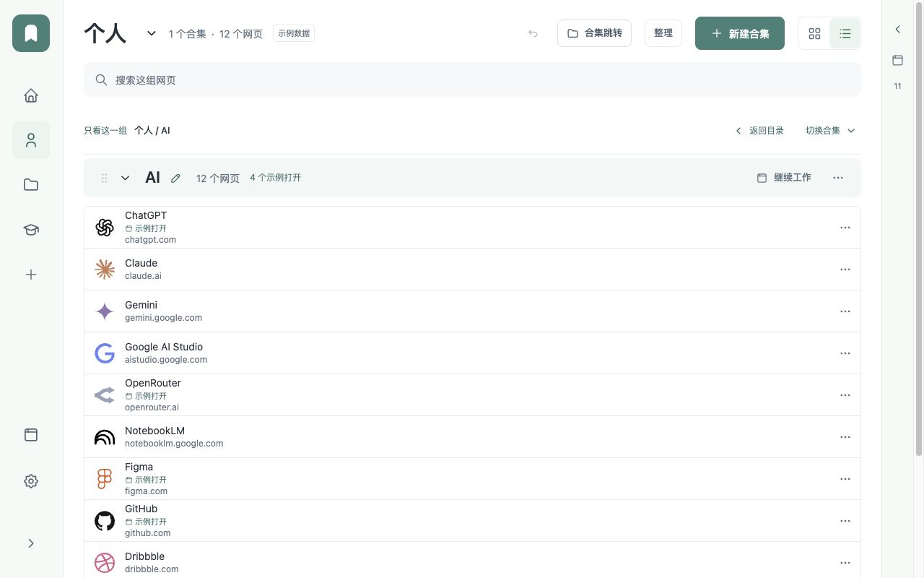Open the Claude bookmark title

141,263
